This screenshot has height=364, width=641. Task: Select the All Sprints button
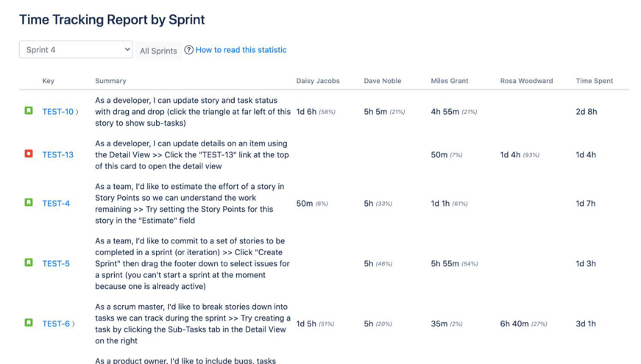tap(158, 51)
